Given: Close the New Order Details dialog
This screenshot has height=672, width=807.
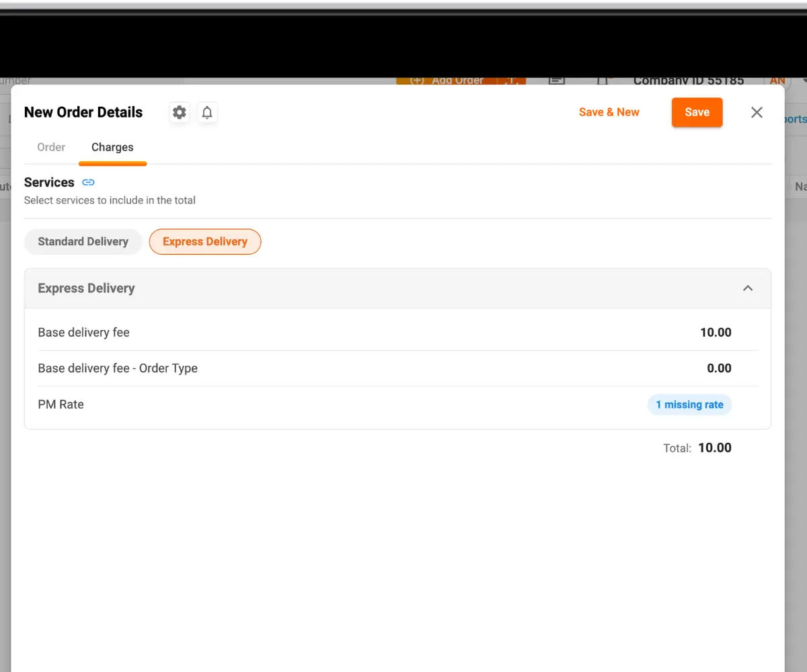Looking at the screenshot, I should [x=757, y=112].
